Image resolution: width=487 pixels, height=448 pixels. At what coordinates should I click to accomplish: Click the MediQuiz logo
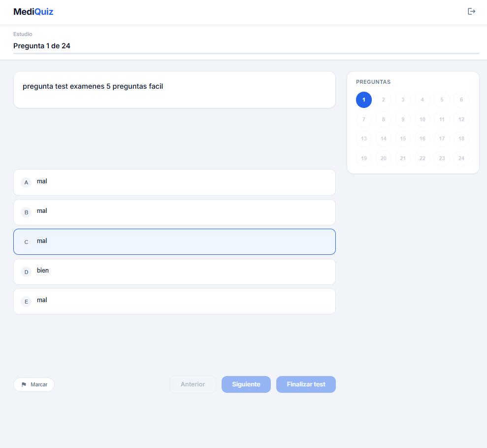click(x=33, y=12)
